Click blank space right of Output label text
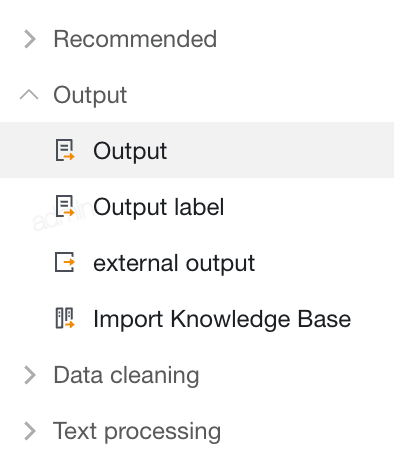The width and height of the screenshot is (394, 450). [x=308, y=207]
